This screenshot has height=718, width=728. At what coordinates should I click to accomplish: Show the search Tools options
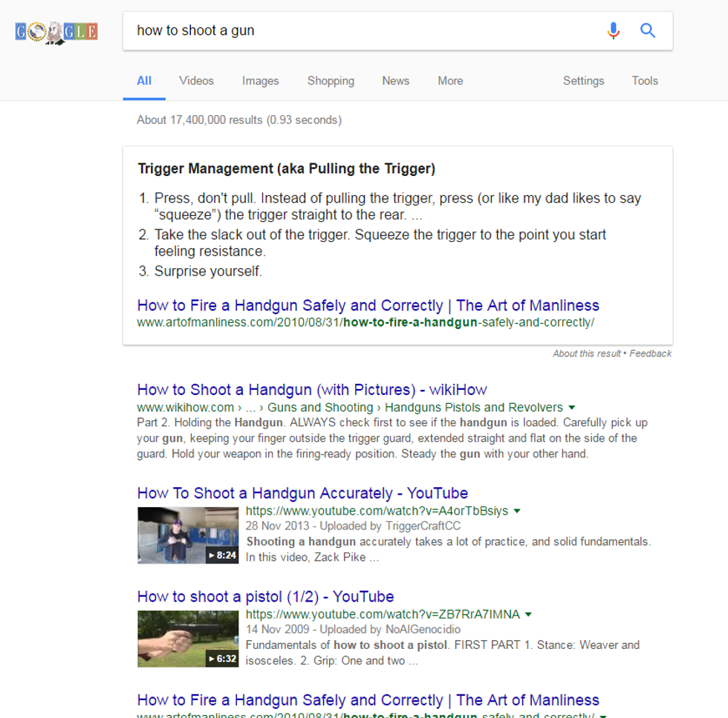(x=645, y=81)
